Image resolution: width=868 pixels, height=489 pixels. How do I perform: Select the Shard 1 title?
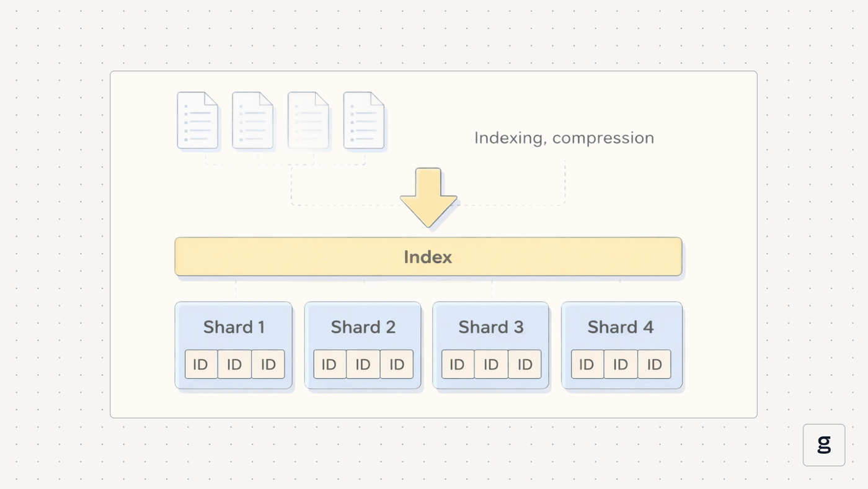pyautogui.click(x=234, y=327)
